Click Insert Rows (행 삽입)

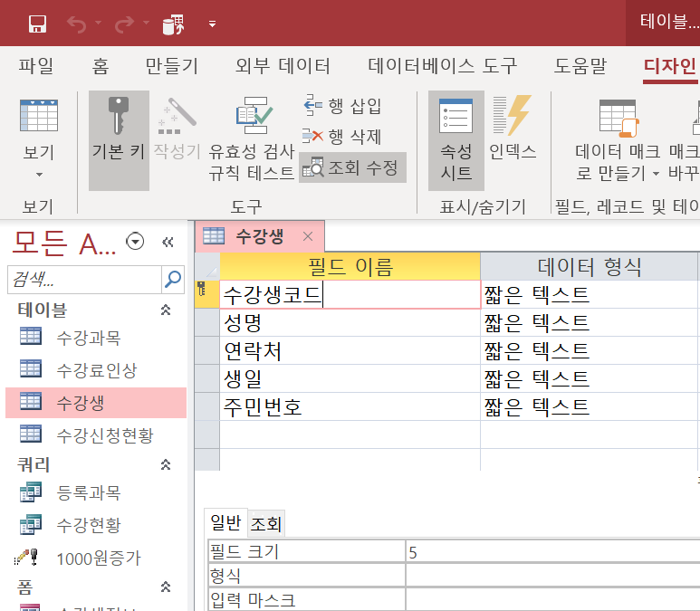click(x=343, y=106)
